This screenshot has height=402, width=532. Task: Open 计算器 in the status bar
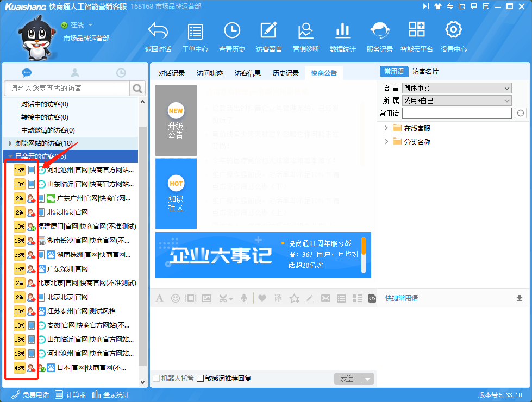71,395
